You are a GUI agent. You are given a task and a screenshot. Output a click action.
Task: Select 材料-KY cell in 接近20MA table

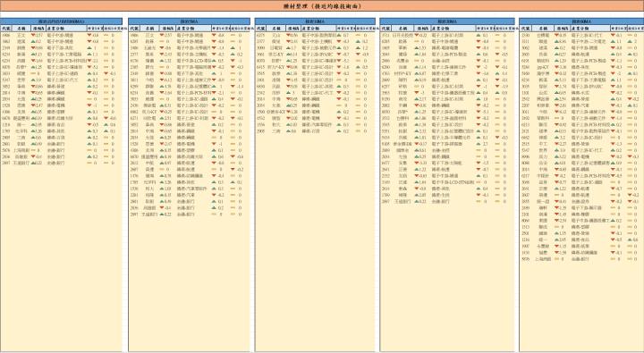point(402,73)
